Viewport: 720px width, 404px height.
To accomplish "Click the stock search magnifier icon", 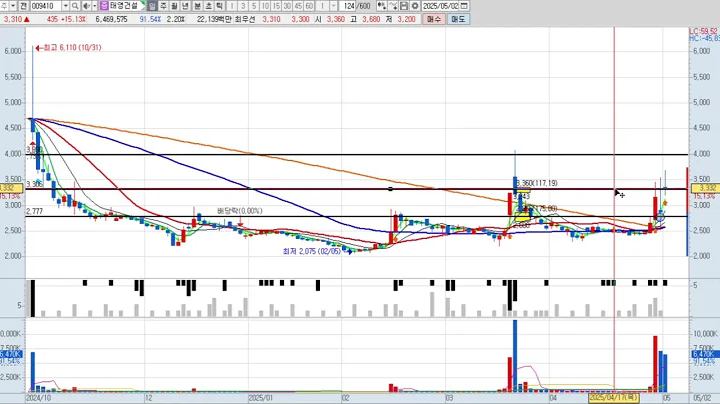I will coord(75,6).
